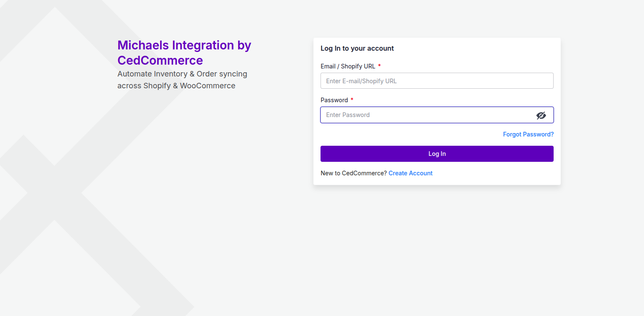Screen dimensions: 644x316
Task: Toggle password visibility with the eye icon
Action: 541,115
